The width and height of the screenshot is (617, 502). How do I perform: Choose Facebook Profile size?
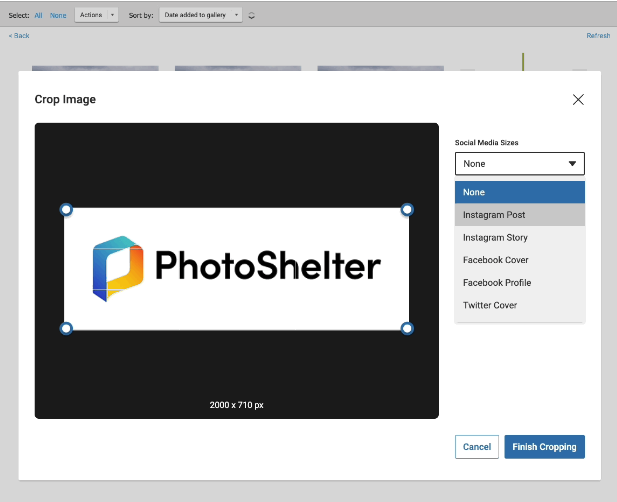click(x=520, y=282)
